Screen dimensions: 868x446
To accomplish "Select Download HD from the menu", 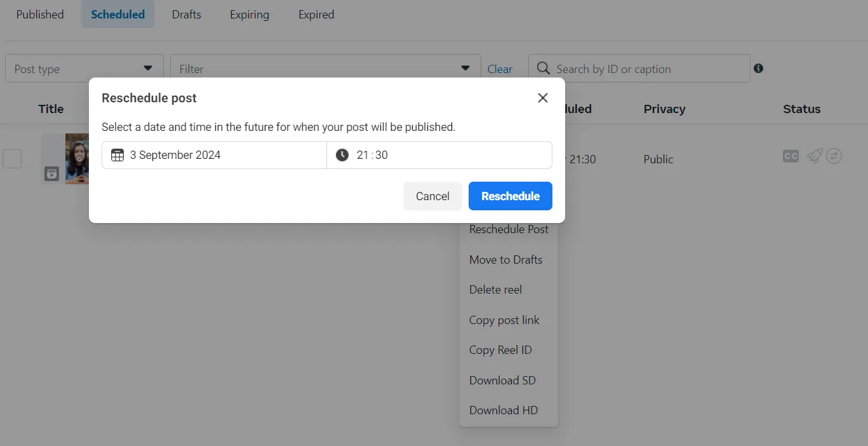I will [x=503, y=410].
